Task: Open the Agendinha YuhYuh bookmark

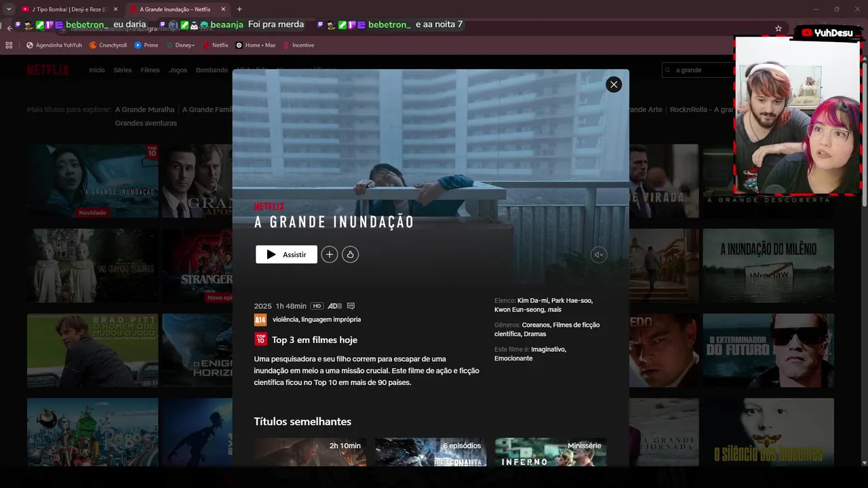Action: click(54, 45)
